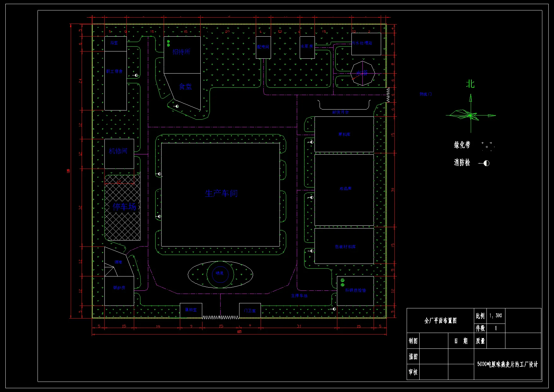Click the 审核 cell
The height and width of the screenshot is (392, 554).
coord(413,372)
